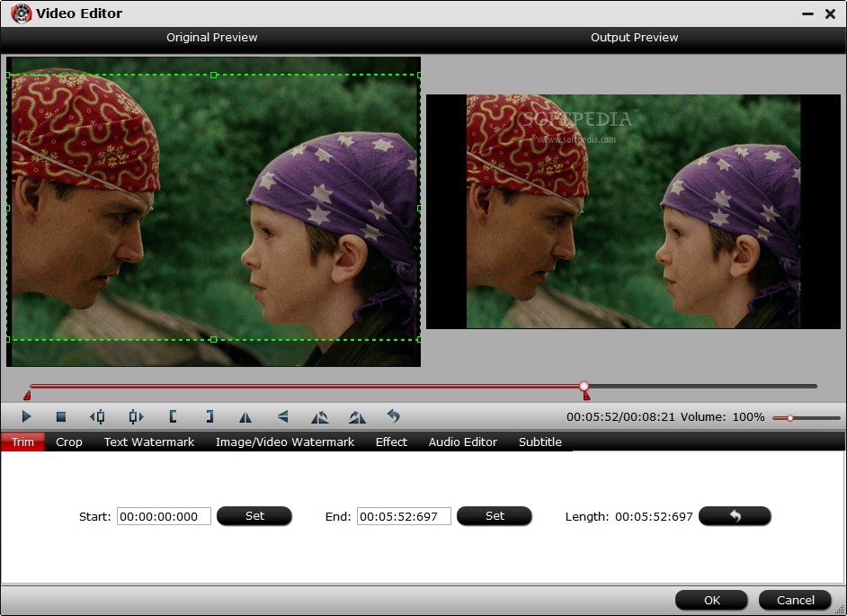Click the bottom-center crop handle

coord(213,339)
